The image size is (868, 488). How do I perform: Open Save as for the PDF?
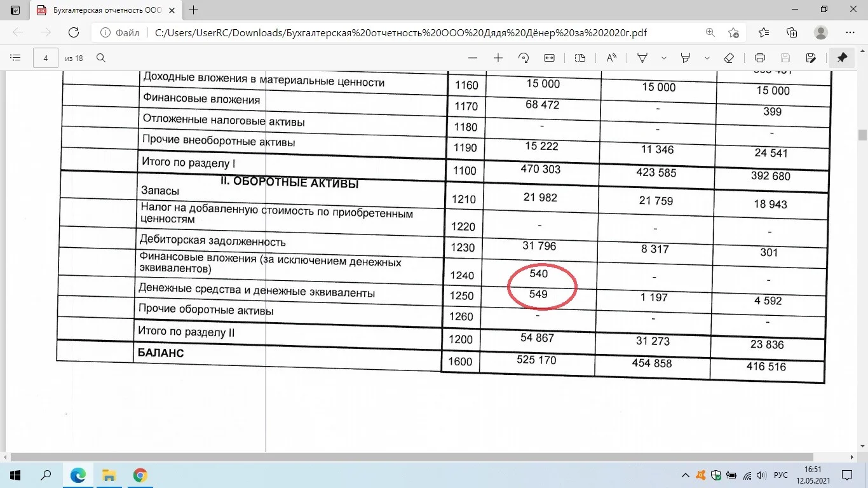point(811,58)
